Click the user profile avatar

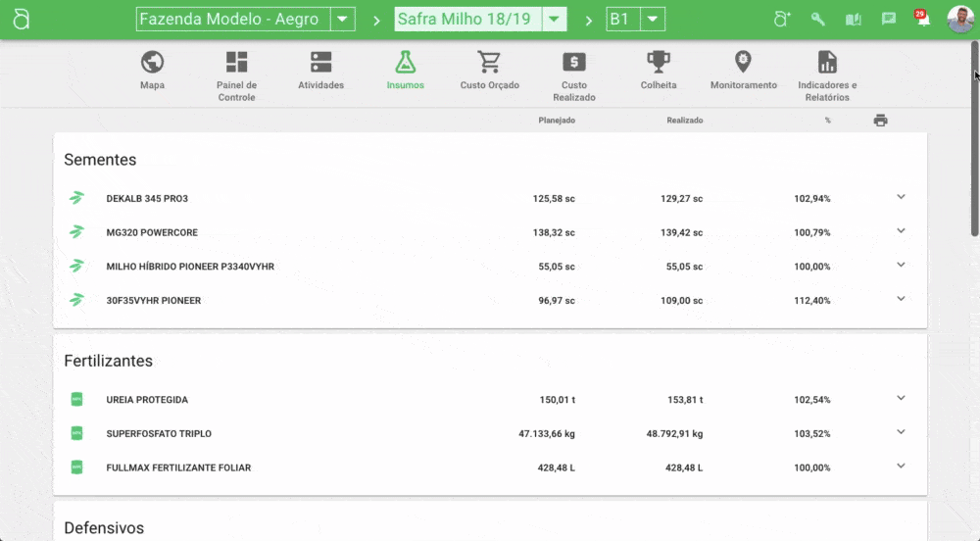tap(959, 20)
